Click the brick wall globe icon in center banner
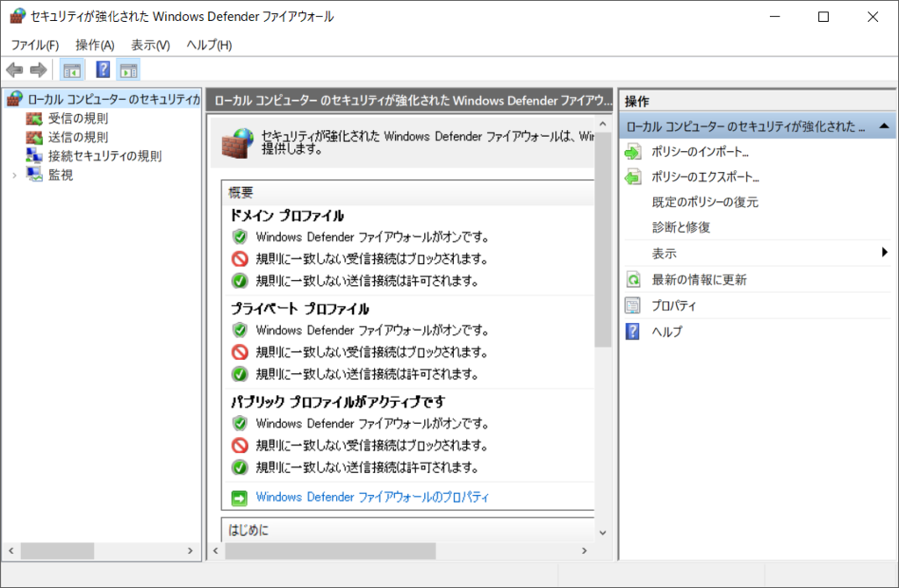This screenshot has width=899, height=588. [x=238, y=143]
